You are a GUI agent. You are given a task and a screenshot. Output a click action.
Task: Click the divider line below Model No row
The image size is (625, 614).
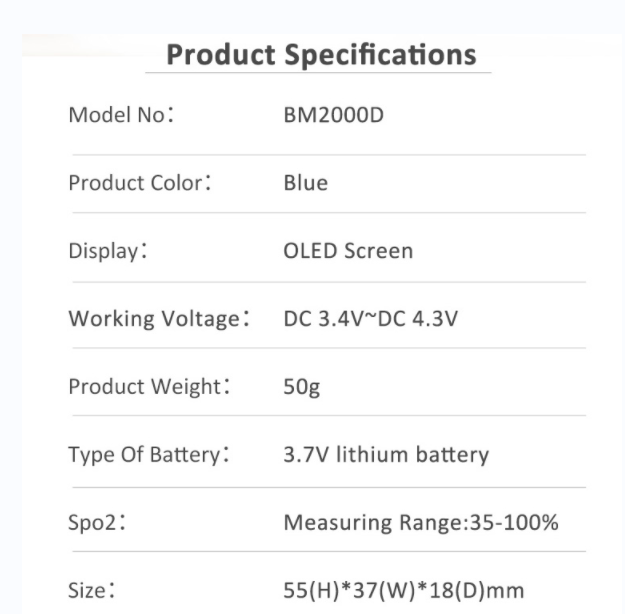click(329, 155)
